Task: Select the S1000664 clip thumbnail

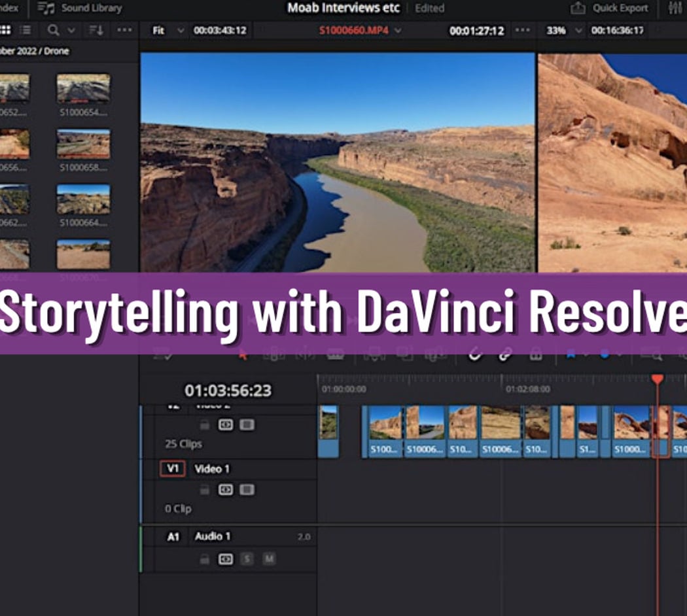Action: [x=83, y=199]
